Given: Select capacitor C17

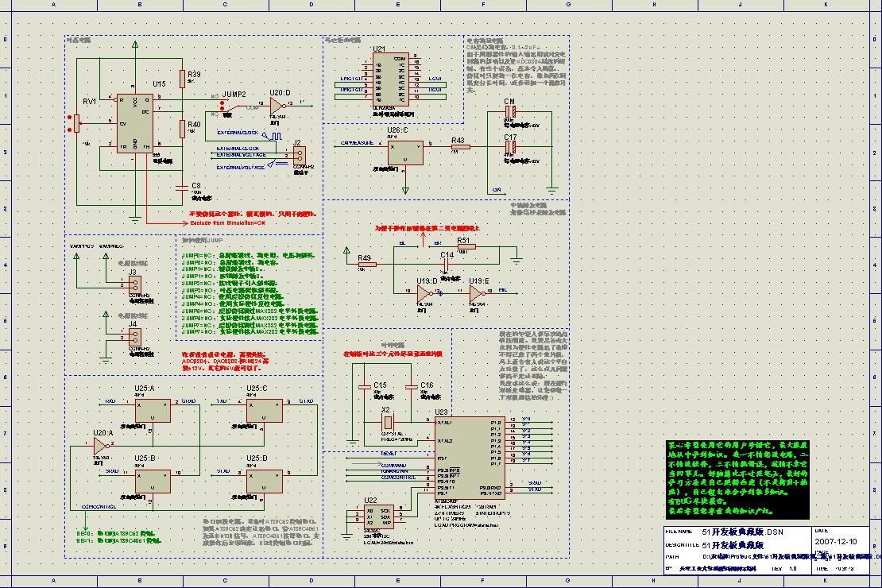Looking at the screenshot, I should point(509,148).
